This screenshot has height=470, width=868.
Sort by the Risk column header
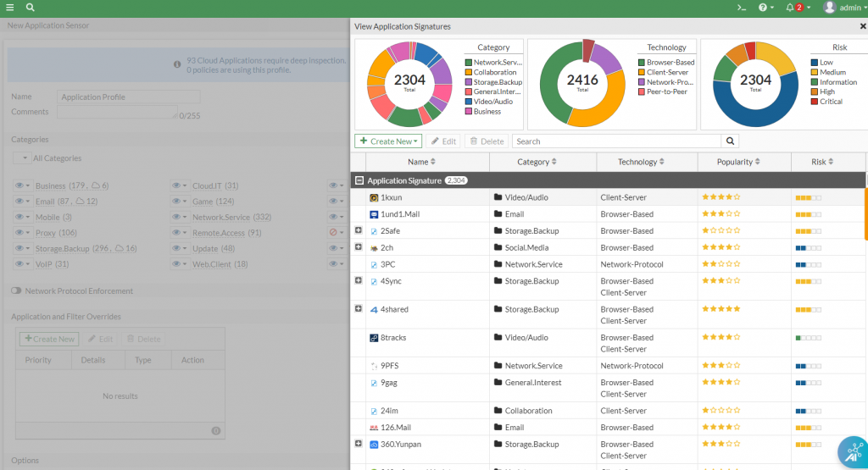(822, 162)
